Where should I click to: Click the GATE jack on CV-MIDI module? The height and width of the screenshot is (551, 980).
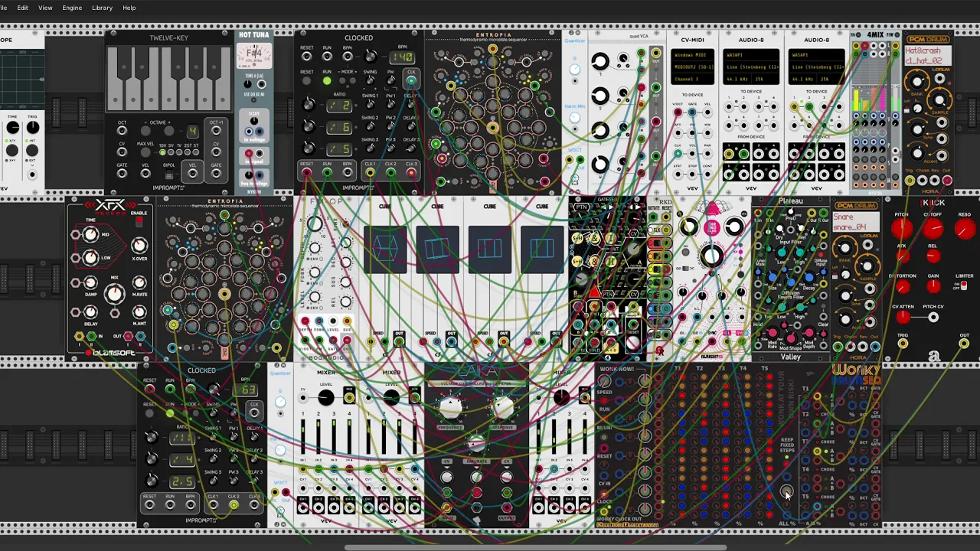(x=692, y=112)
